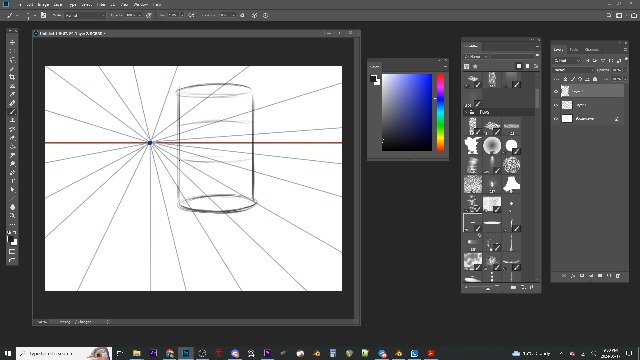Image resolution: width=640 pixels, height=360 pixels.
Task: Select the Rectangular Marquee tool
Action: (x=12, y=51)
